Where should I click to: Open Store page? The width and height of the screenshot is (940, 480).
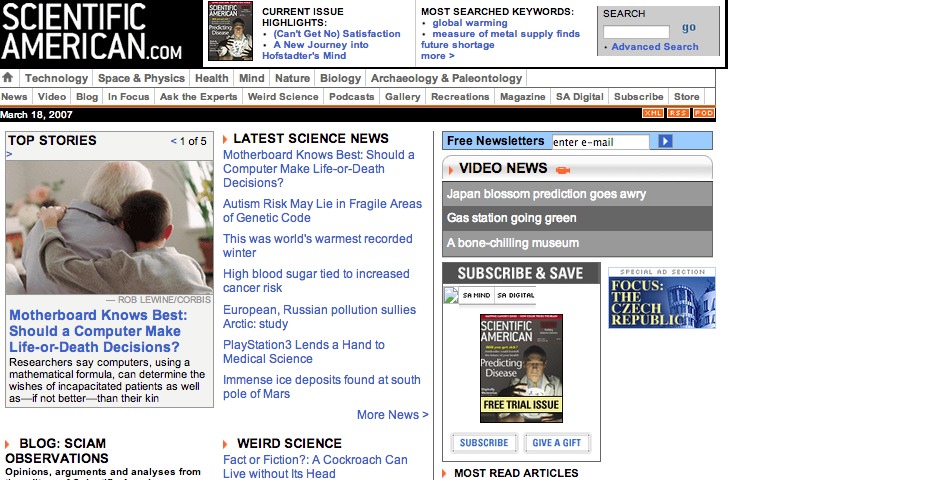[686, 96]
